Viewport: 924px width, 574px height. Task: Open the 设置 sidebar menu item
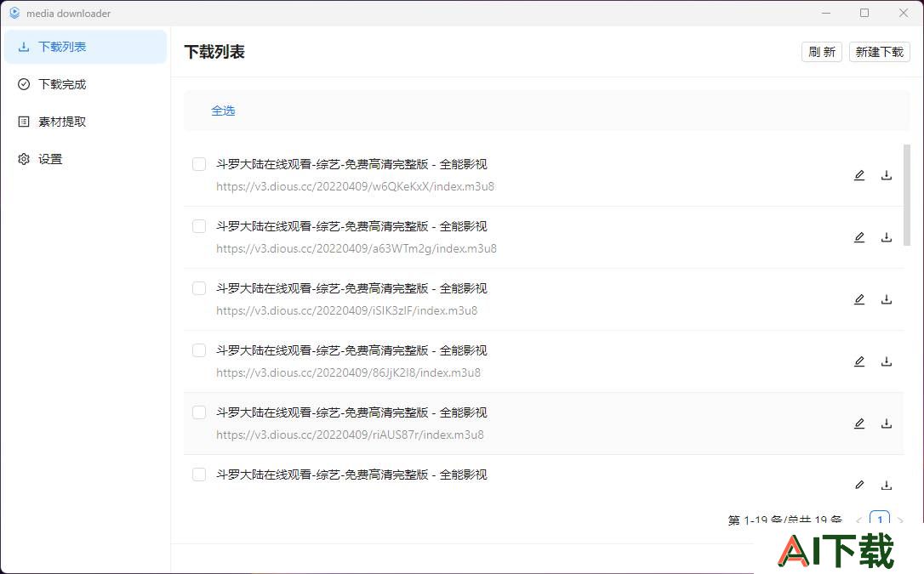(85, 159)
